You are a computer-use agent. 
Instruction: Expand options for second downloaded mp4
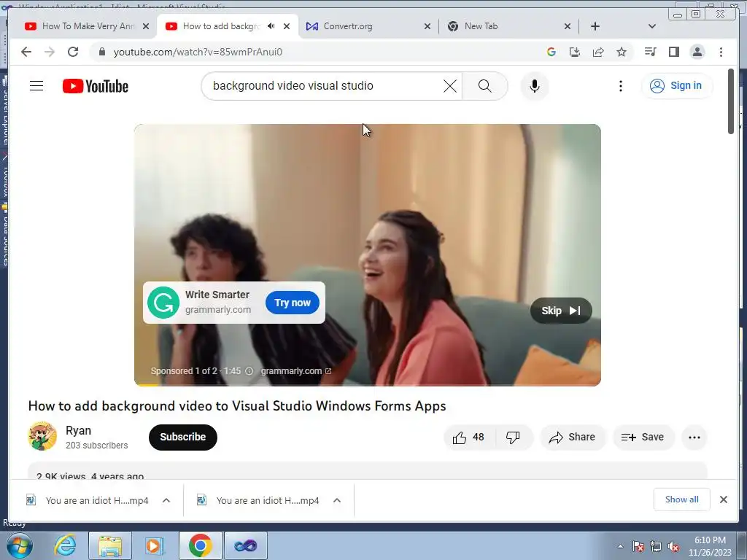click(x=337, y=500)
